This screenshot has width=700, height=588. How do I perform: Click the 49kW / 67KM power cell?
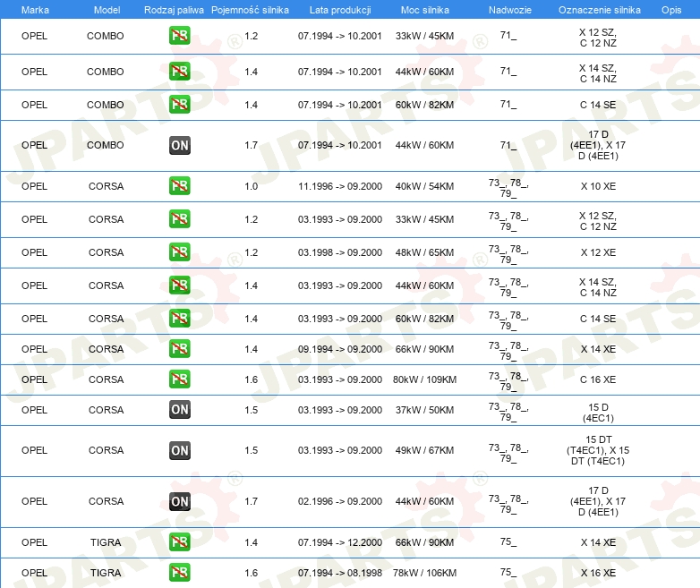[x=424, y=450]
